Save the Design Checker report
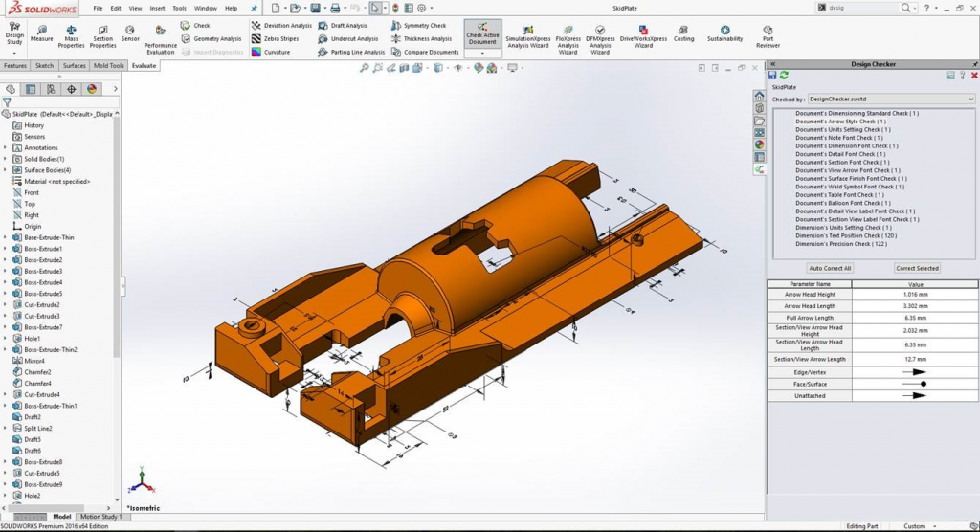This screenshot has height=532, width=980. pos(772,75)
